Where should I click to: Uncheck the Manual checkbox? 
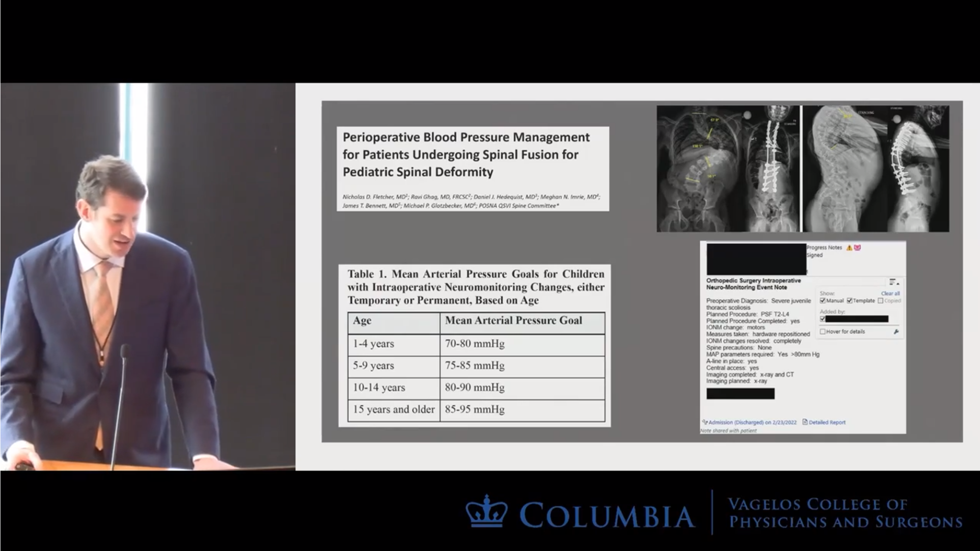click(822, 301)
